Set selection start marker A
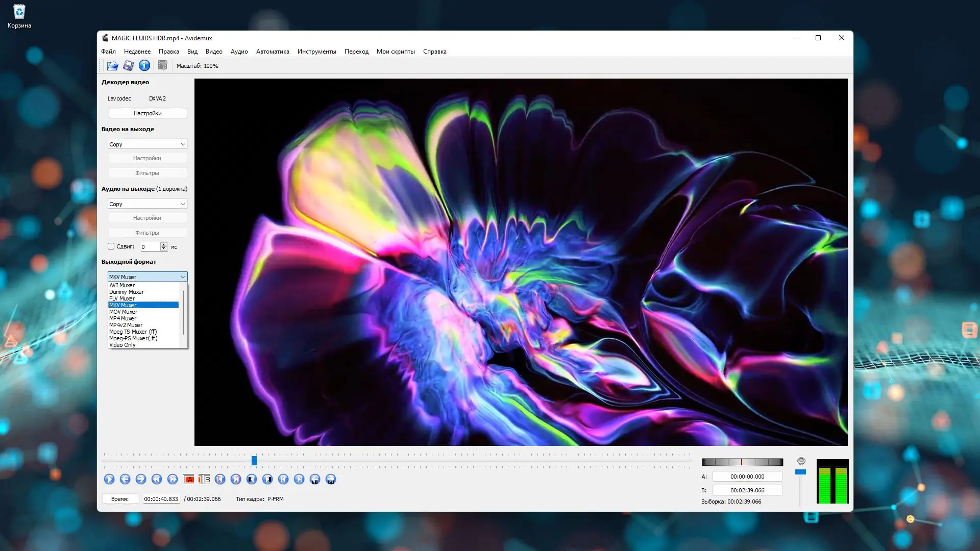 188,479
